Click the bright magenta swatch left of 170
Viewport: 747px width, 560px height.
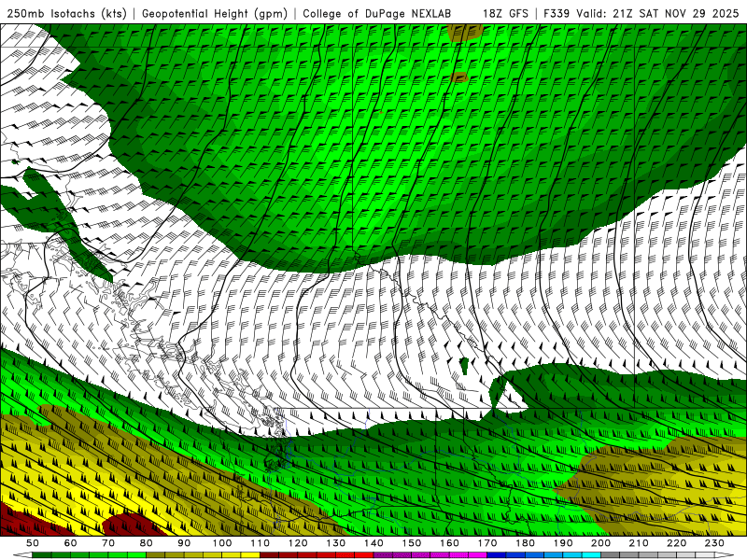pyautogui.click(x=477, y=555)
